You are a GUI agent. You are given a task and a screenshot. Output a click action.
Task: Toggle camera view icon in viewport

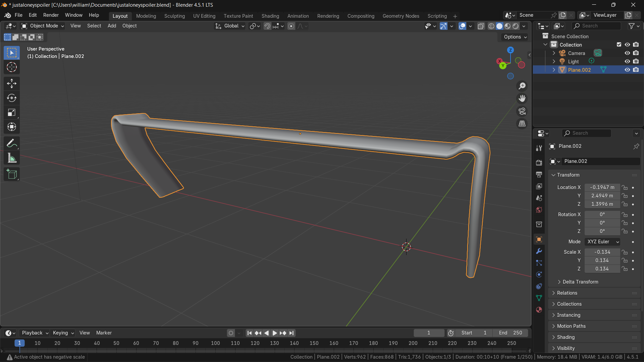click(522, 111)
